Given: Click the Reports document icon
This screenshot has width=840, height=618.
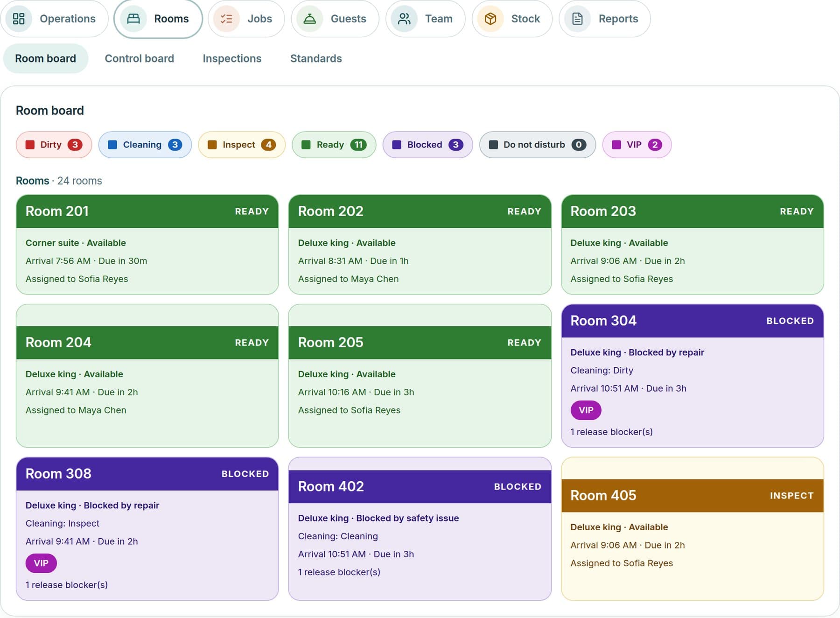Looking at the screenshot, I should point(578,19).
